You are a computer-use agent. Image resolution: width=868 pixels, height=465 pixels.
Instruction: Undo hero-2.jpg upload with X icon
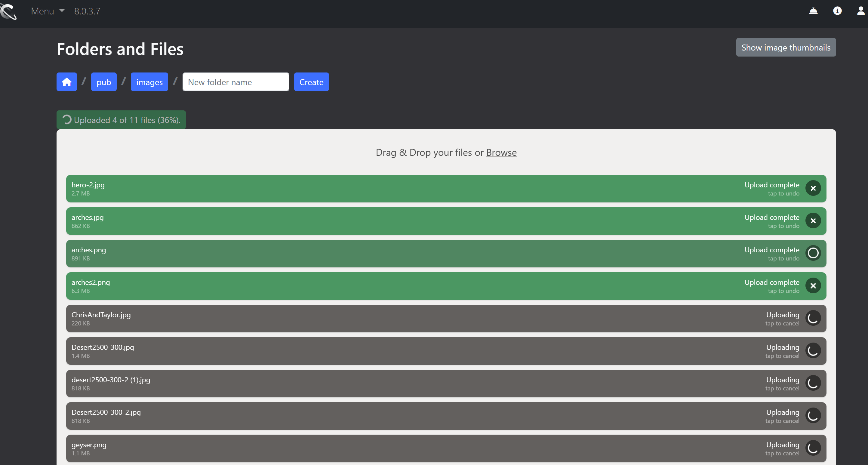point(813,188)
